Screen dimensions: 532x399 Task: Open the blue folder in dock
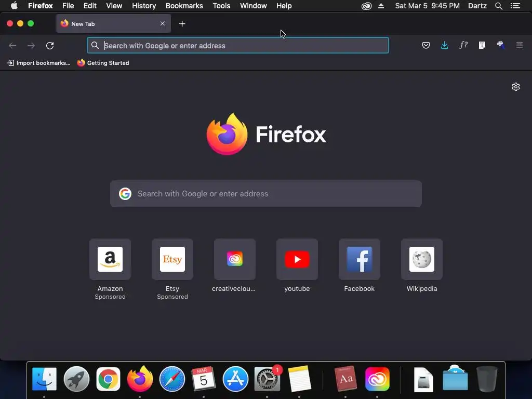click(x=455, y=378)
